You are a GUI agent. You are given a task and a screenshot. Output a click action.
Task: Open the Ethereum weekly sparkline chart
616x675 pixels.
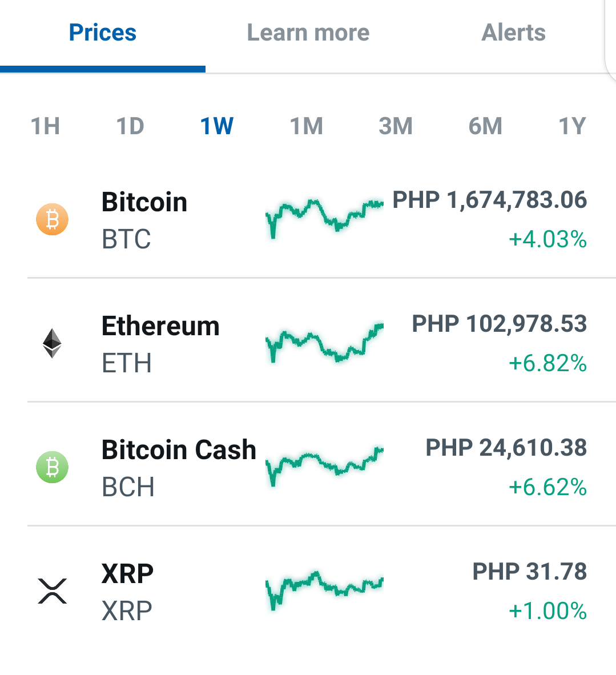[x=325, y=343]
